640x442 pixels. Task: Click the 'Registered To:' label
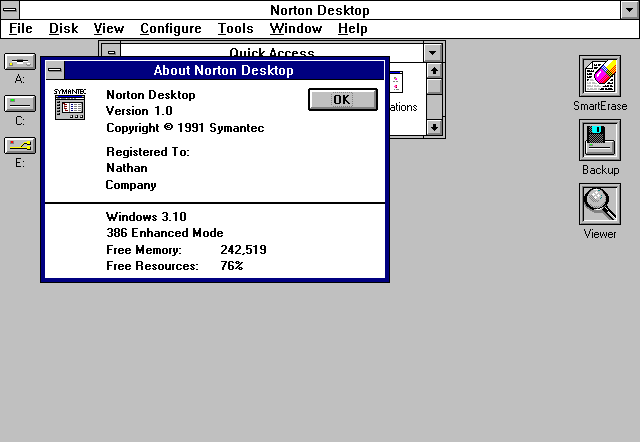pos(148,152)
